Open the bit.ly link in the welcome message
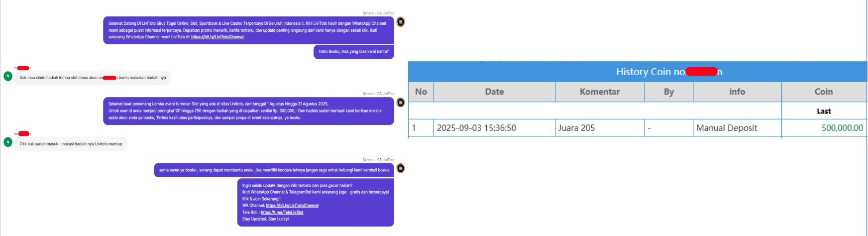 pyautogui.click(x=217, y=37)
